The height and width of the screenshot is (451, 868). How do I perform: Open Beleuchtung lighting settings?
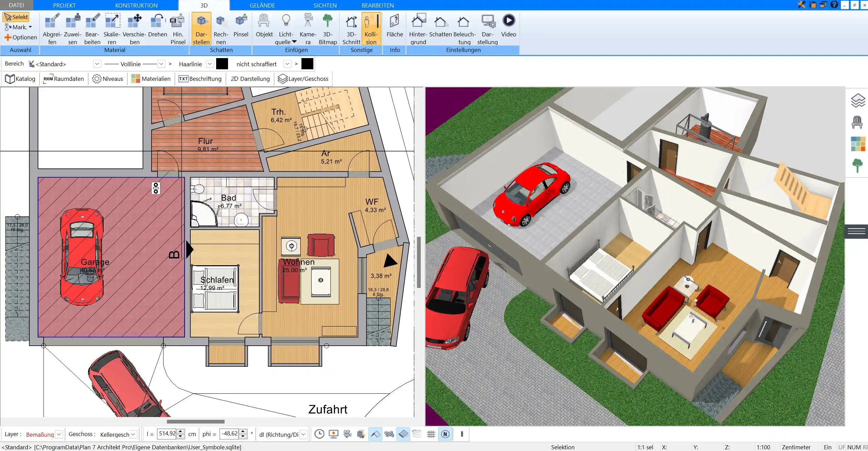464,29
